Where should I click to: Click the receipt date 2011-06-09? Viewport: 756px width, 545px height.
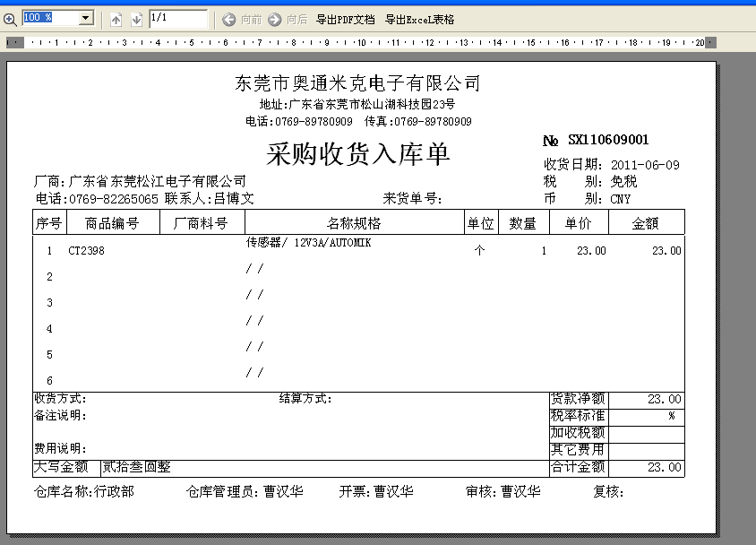point(645,165)
